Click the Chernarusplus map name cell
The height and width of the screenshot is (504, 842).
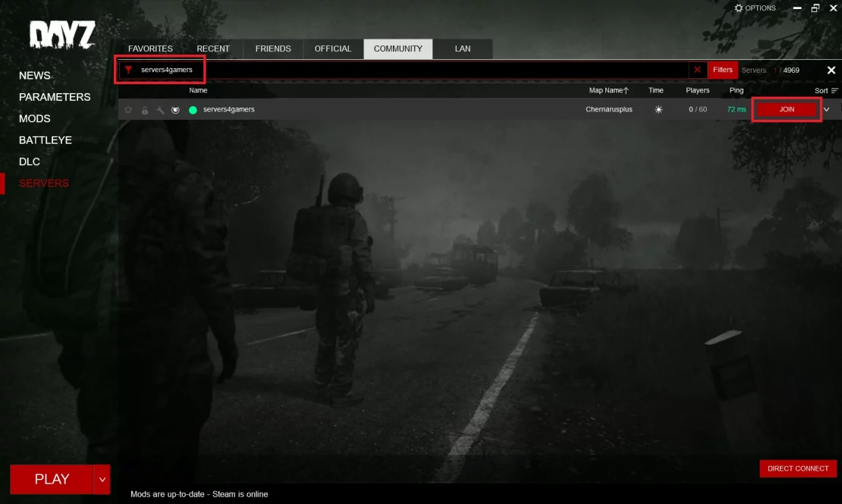pyautogui.click(x=609, y=109)
